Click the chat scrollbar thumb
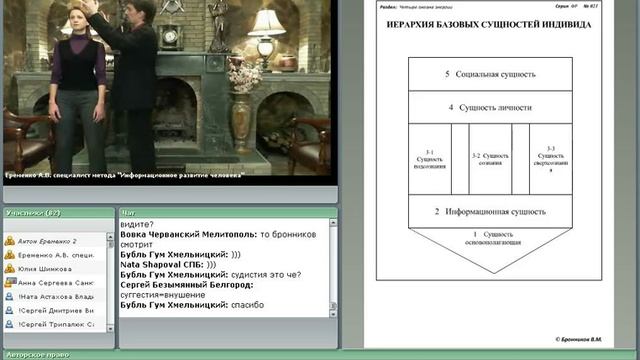The image size is (640, 360). click(333, 306)
